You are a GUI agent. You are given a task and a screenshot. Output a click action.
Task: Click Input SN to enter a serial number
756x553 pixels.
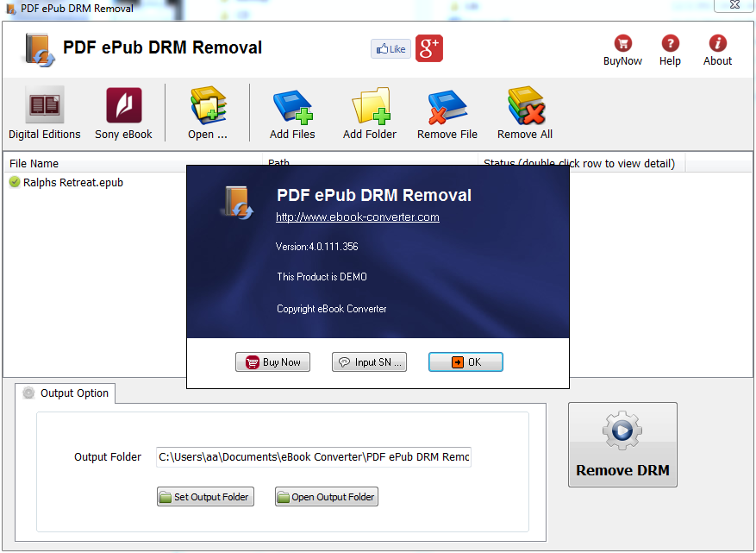(369, 361)
